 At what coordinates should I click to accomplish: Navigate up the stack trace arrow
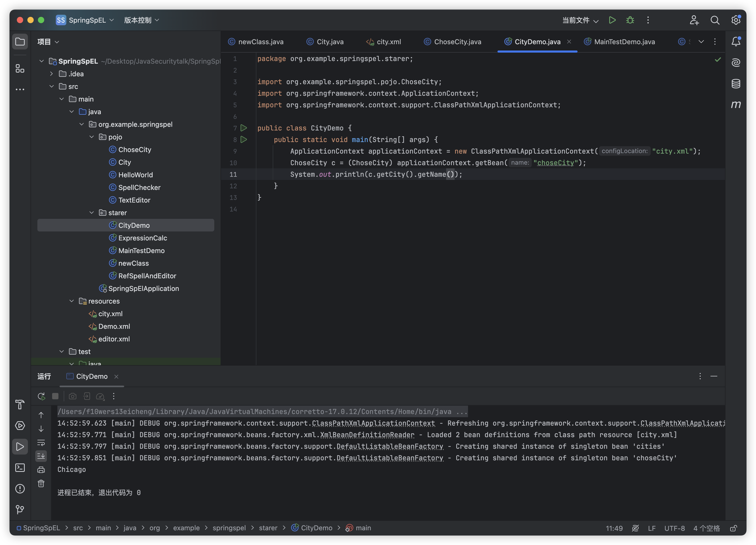(41, 415)
